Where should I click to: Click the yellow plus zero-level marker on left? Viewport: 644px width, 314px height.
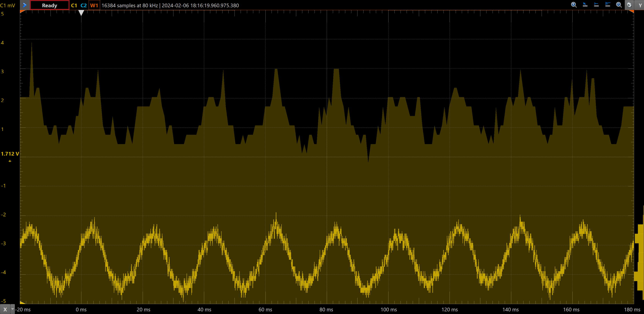tap(10, 161)
